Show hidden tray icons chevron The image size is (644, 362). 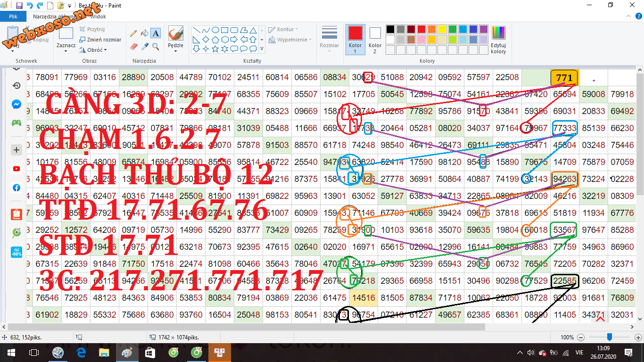[x=520, y=352]
